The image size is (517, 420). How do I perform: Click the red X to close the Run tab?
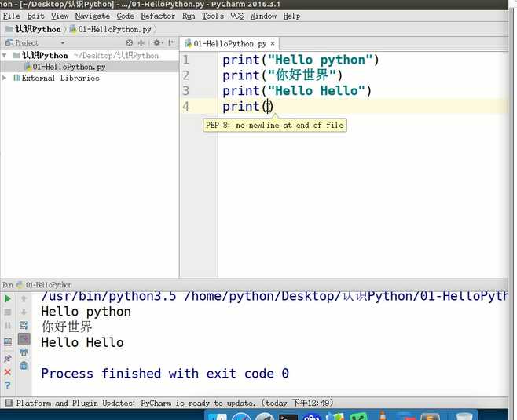(x=8, y=372)
